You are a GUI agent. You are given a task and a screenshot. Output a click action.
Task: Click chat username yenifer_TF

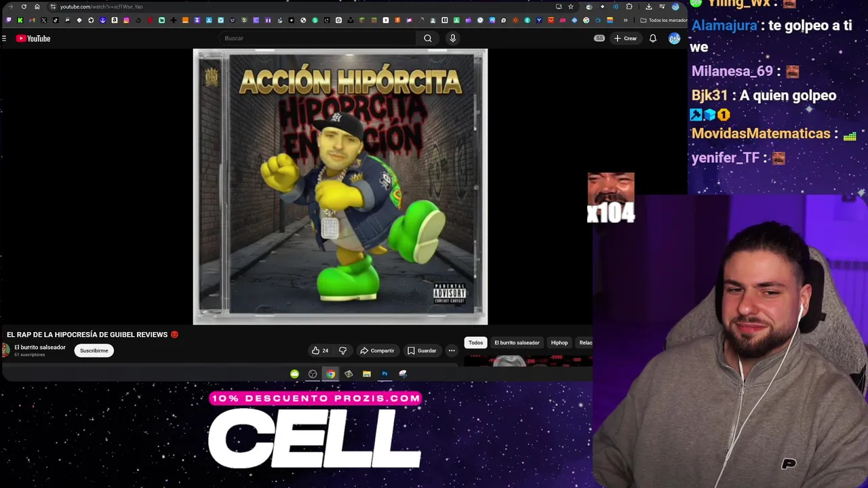click(726, 158)
